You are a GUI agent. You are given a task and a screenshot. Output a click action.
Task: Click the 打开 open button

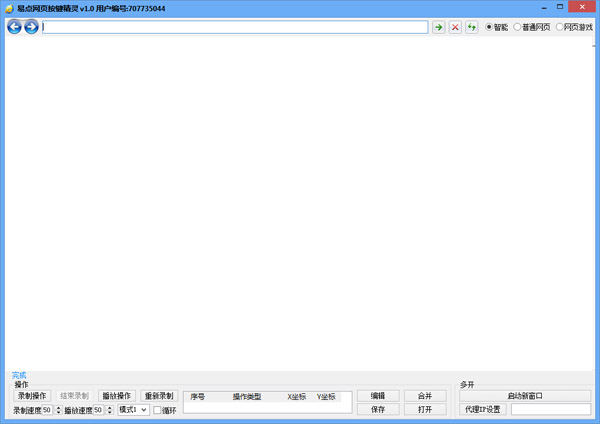coord(425,409)
